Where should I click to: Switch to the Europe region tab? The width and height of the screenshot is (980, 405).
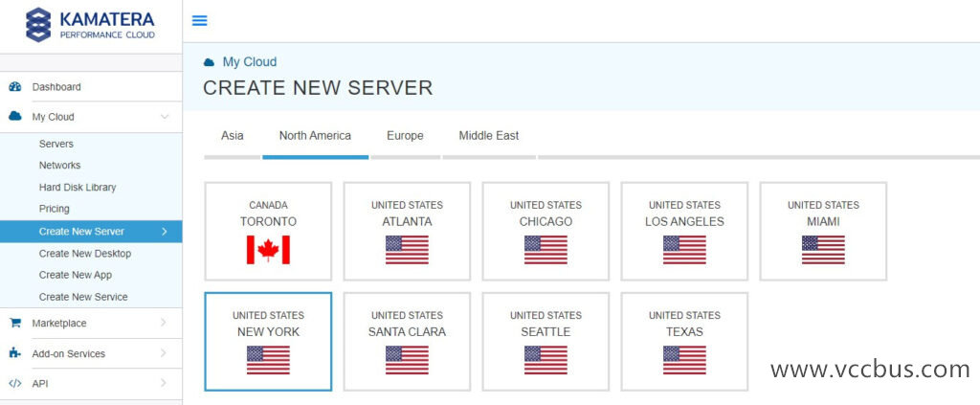(x=405, y=136)
